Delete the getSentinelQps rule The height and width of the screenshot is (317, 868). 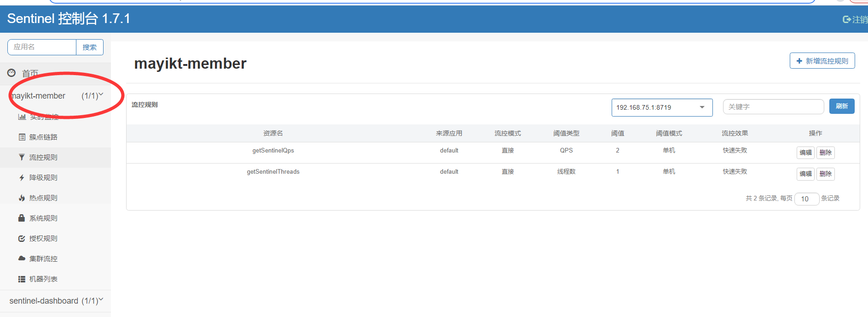tap(826, 153)
